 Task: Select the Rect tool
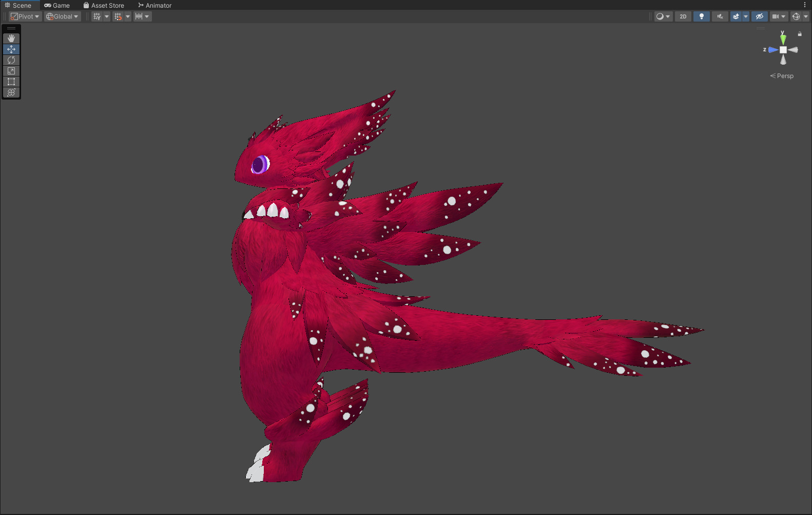tap(11, 82)
